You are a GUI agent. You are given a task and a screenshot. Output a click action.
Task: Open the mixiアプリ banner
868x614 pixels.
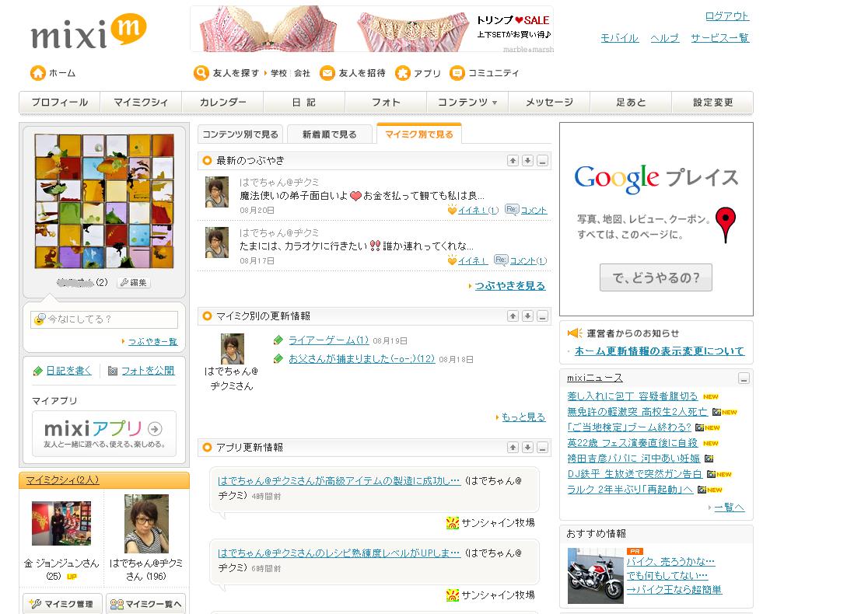pos(104,434)
